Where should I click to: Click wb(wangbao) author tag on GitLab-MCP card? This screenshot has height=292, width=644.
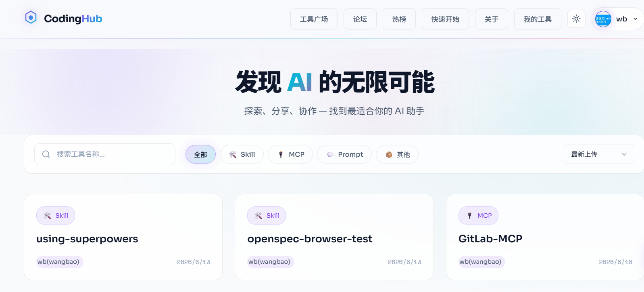coord(482,262)
